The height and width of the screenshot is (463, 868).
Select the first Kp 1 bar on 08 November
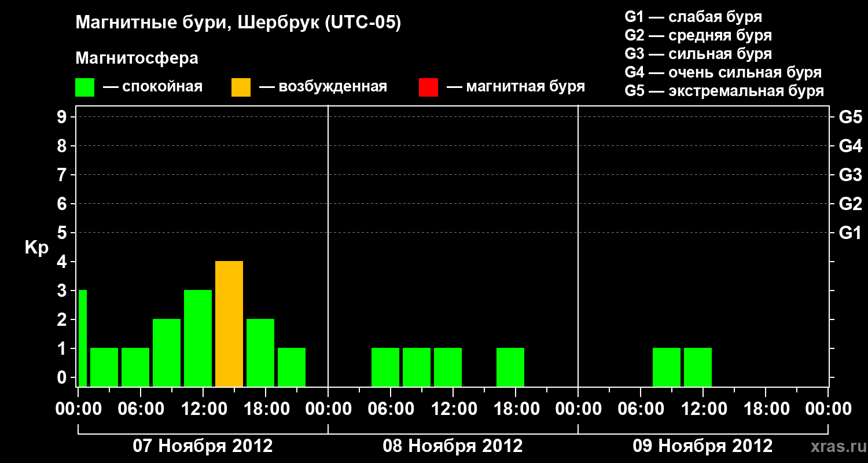(x=385, y=367)
